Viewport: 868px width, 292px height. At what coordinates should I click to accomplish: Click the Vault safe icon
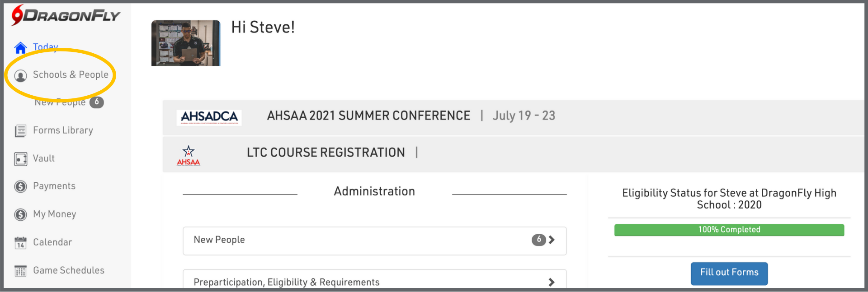[x=20, y=159]
